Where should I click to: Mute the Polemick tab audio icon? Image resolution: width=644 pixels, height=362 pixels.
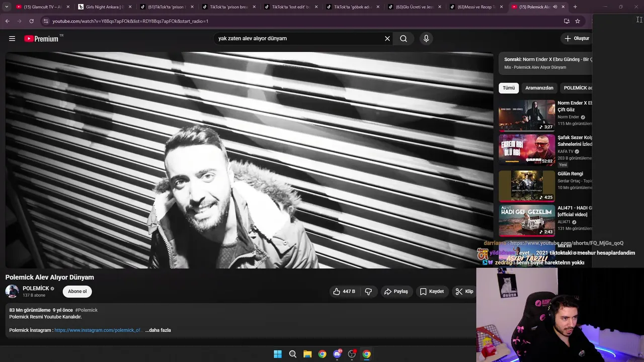click(x=555, y=7)
